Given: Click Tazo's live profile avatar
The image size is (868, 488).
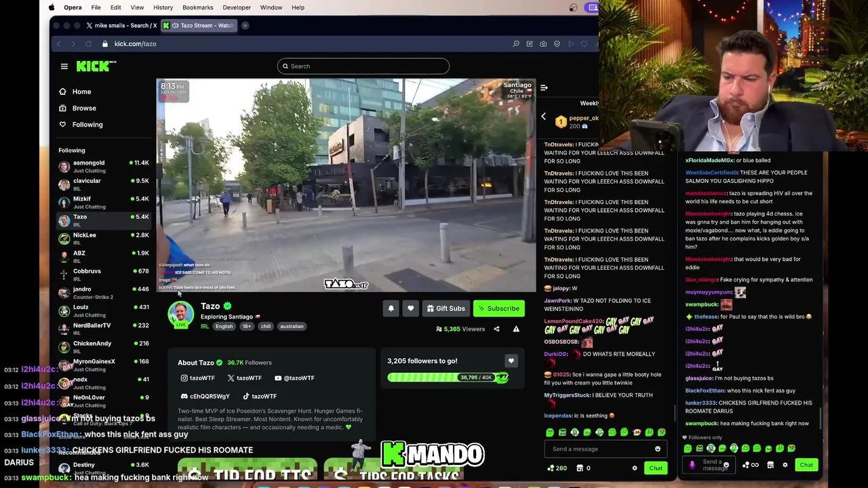Looking at the screenshot, I should 180,315.
